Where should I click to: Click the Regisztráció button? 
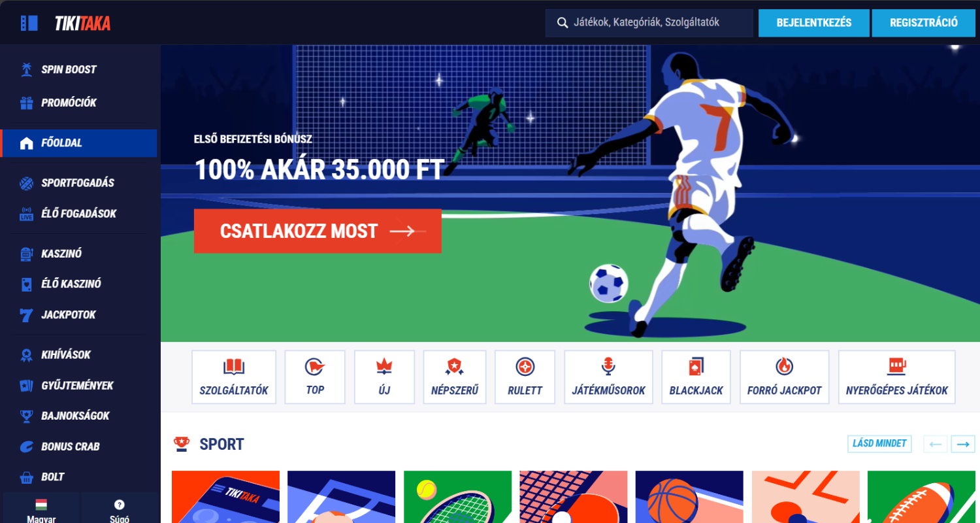click(924, 23)
